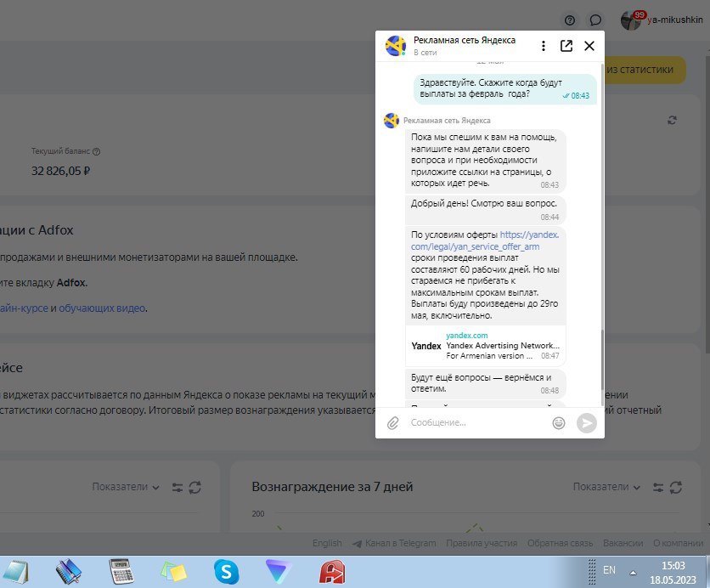Viewport: 710px width, 588px height.
Task: Click into the Сообщение message field
Action: (x=477, y=422)
